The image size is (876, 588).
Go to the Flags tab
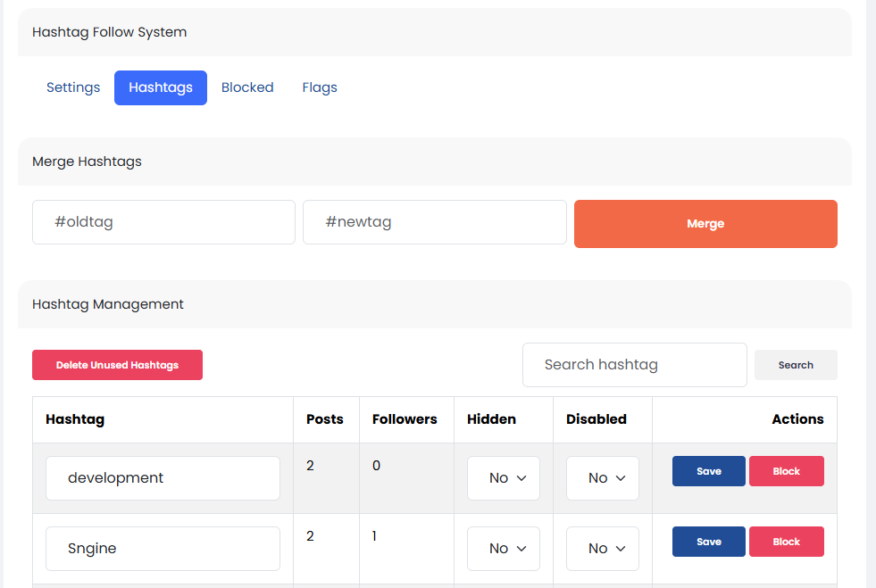click(320, 87)
